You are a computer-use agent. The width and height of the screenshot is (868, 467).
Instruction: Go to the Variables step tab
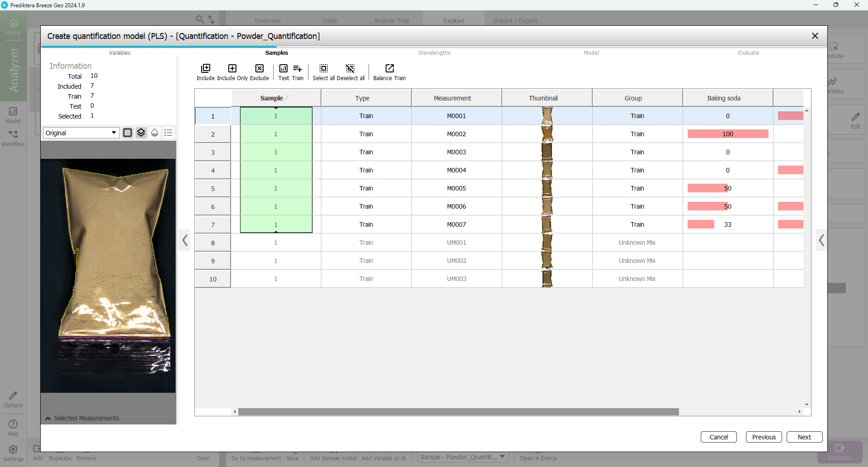pyautogui.click(x=119, y=53)
